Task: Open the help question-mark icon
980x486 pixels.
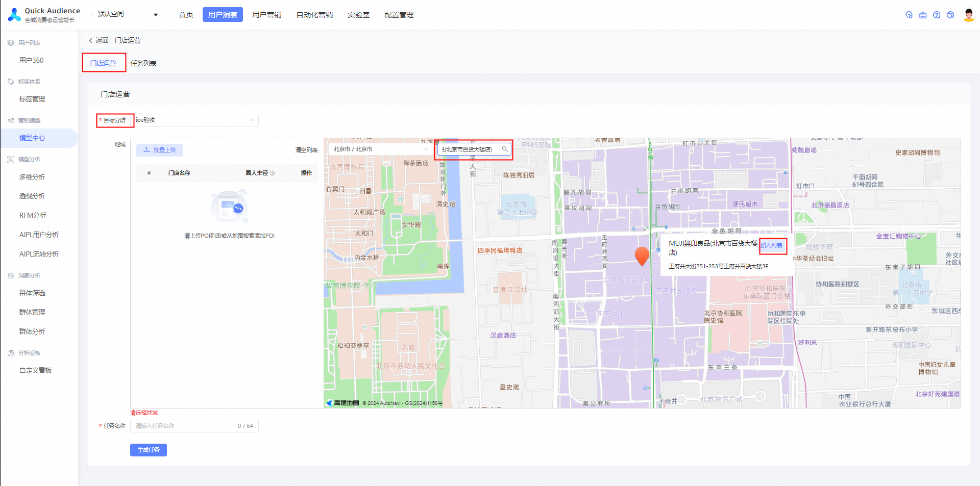Action: click(x=937, y=15)
